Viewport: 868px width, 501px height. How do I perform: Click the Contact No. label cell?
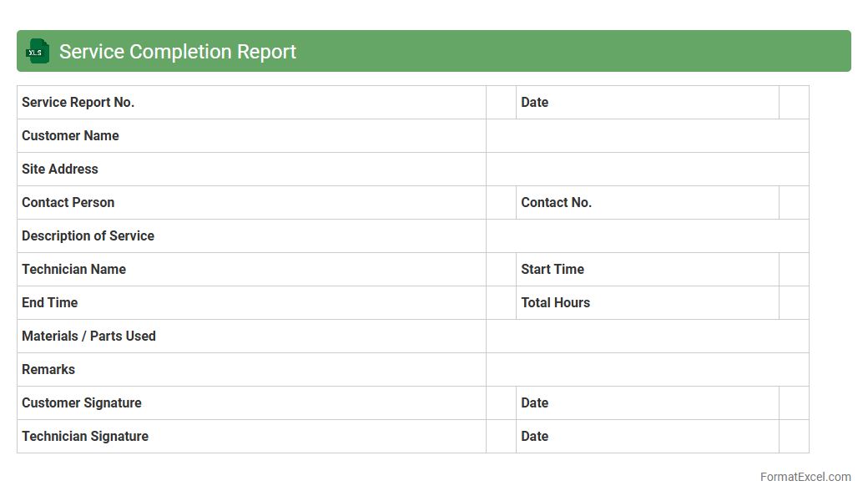pos(647,202)
